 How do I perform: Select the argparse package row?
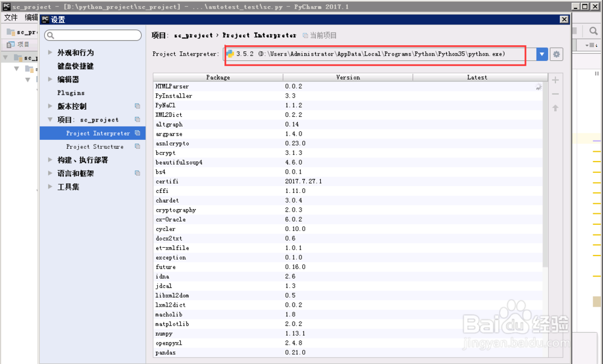348,134
